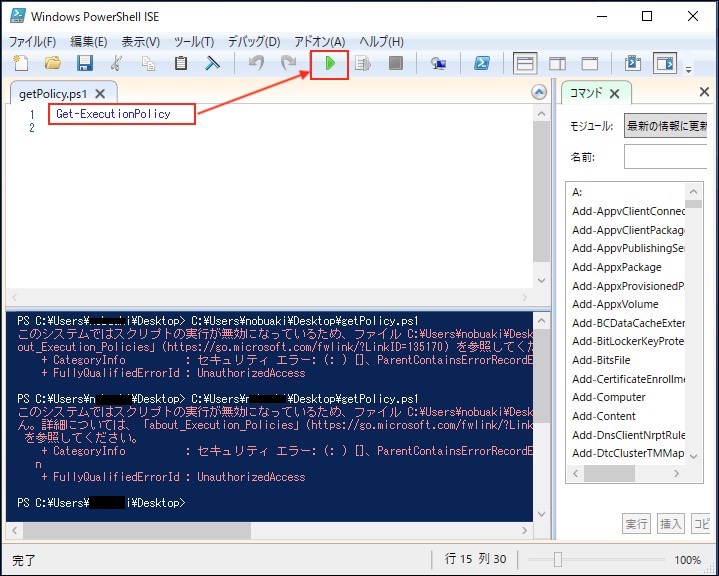Open toolbar overflow options arrow

[x=688, y=70]
